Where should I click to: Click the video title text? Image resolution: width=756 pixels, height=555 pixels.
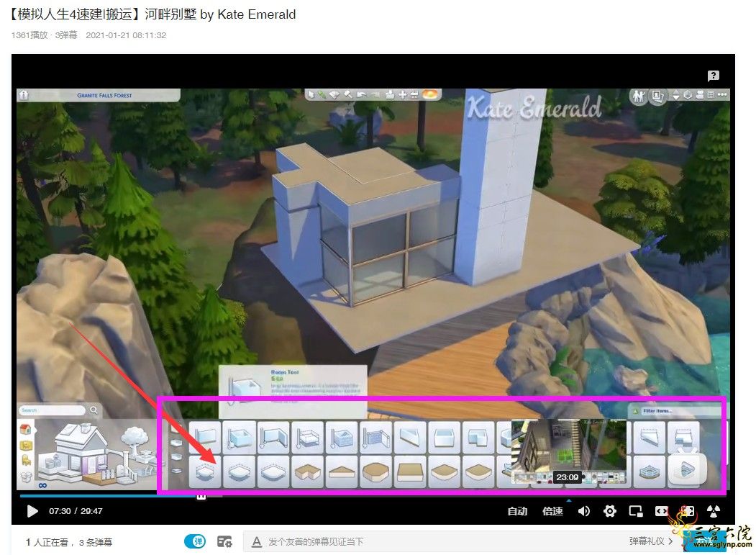click(152, 14)
